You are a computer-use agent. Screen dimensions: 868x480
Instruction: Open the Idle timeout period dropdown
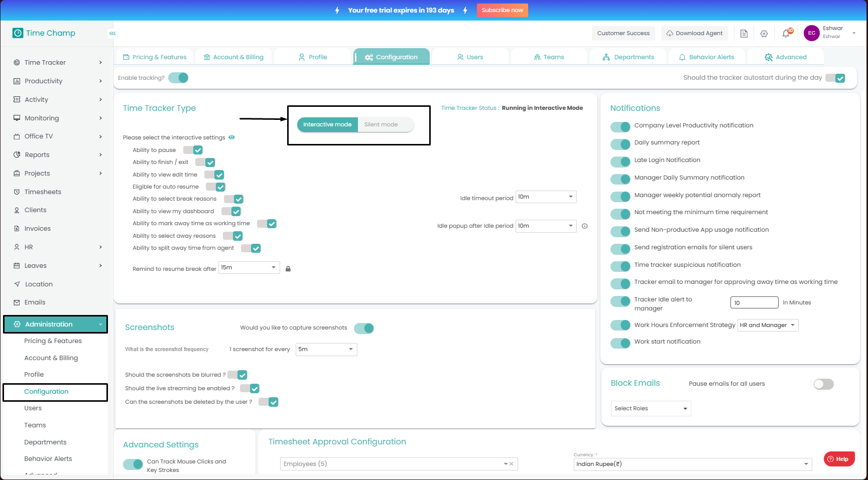[x=546, y=197]
